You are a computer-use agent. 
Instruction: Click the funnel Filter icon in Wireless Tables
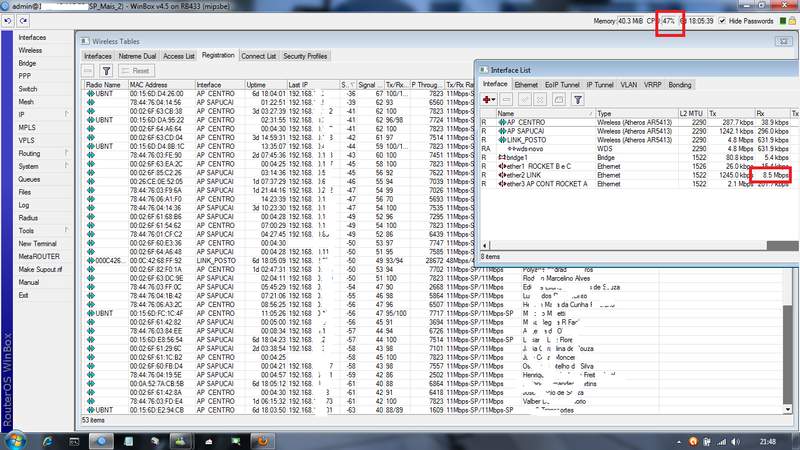pyautogui.click(x=106, y=71)
